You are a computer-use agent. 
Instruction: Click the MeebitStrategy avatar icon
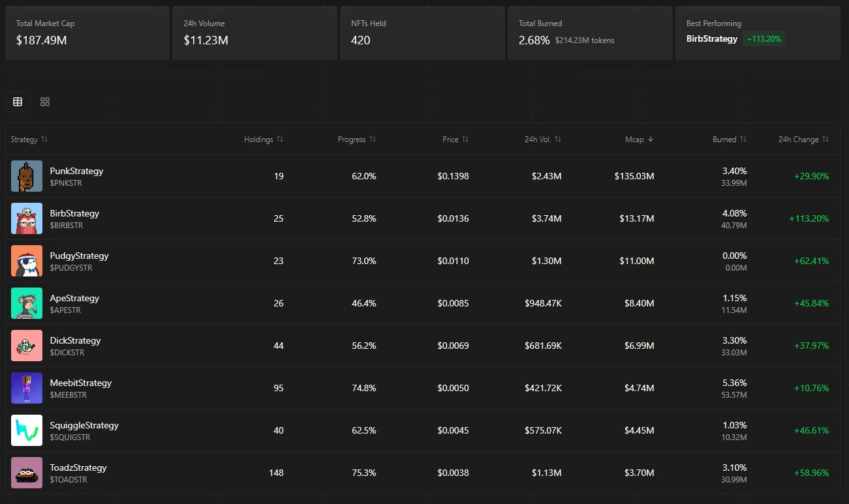27,388
